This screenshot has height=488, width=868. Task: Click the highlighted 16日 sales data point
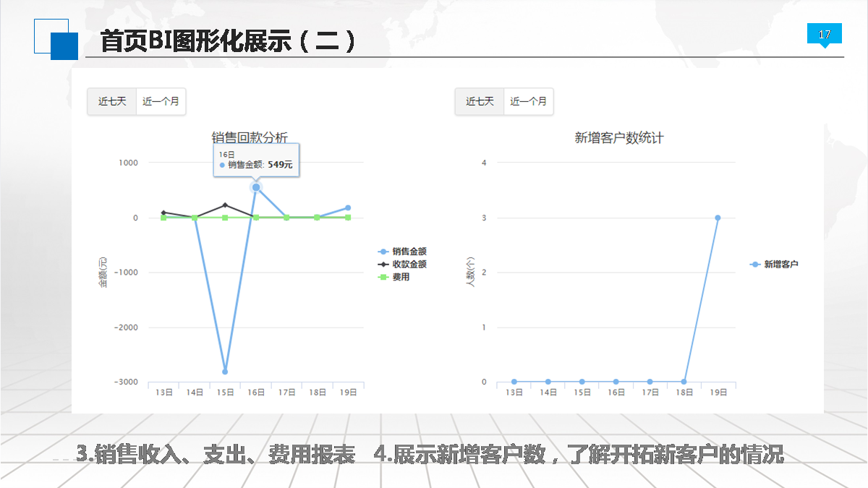coord(256,187)
